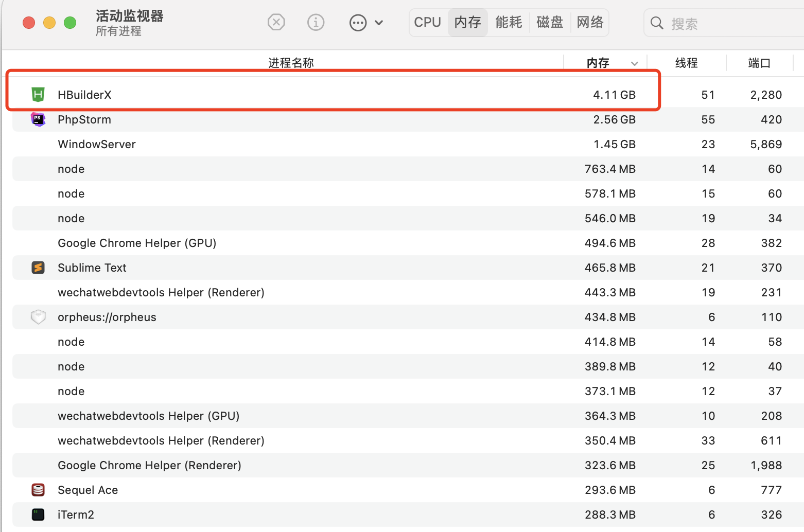Select the node process using 414.8 MB
Viewport: 804px width, 532px height.
(408, 342)
